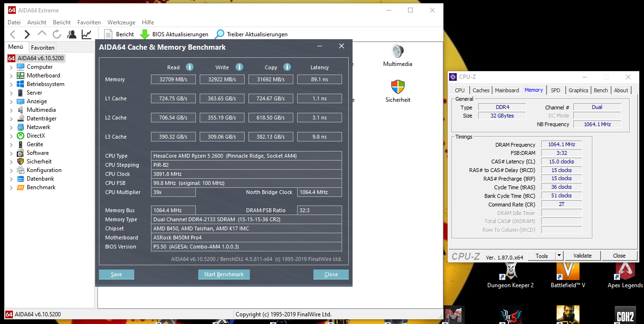Click Memory Read value 32709 MB/s
Viewport: 644px width, 324px height.
(x=173, y=79)
